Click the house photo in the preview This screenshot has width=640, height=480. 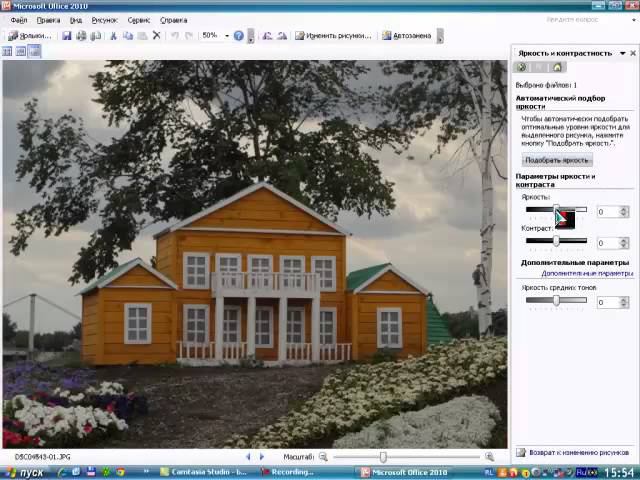255,254
